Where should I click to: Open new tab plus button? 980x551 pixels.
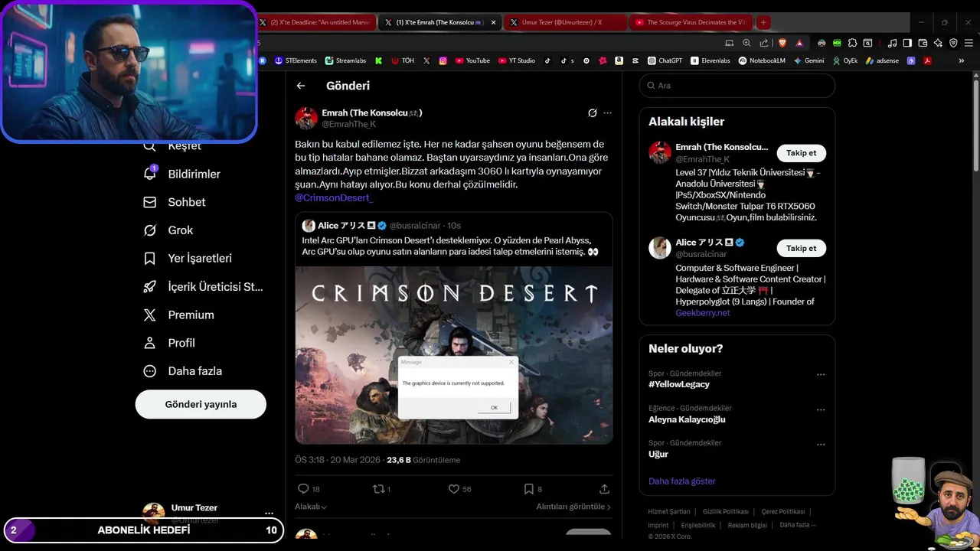coord(763,22)
